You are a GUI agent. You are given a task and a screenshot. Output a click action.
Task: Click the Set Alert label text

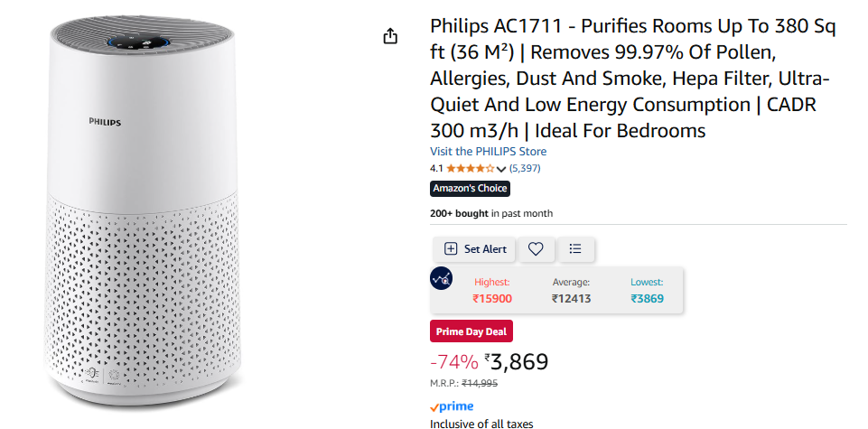coord(485,249)
